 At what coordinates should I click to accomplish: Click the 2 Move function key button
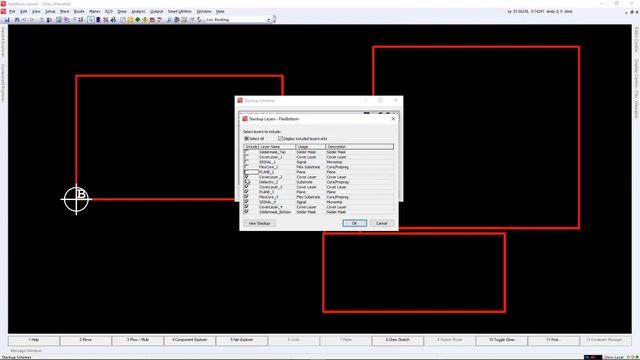coord(86,340)
